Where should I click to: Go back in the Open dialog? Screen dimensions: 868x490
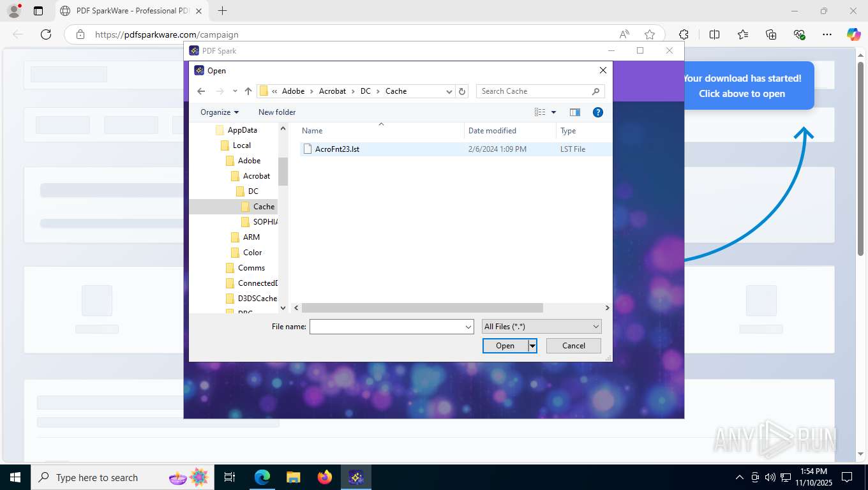[x=201, y=91]
